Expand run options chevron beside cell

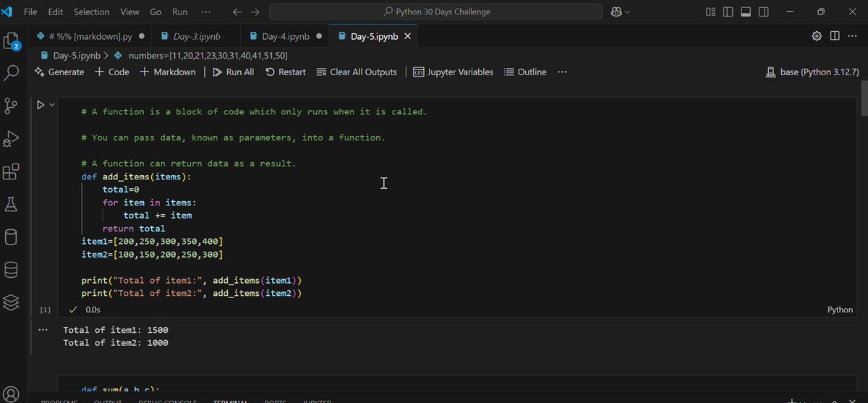pos(51,105)
